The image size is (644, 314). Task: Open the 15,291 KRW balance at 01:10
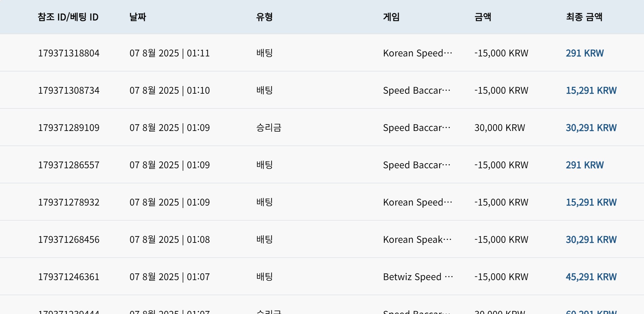pos(591,90)
